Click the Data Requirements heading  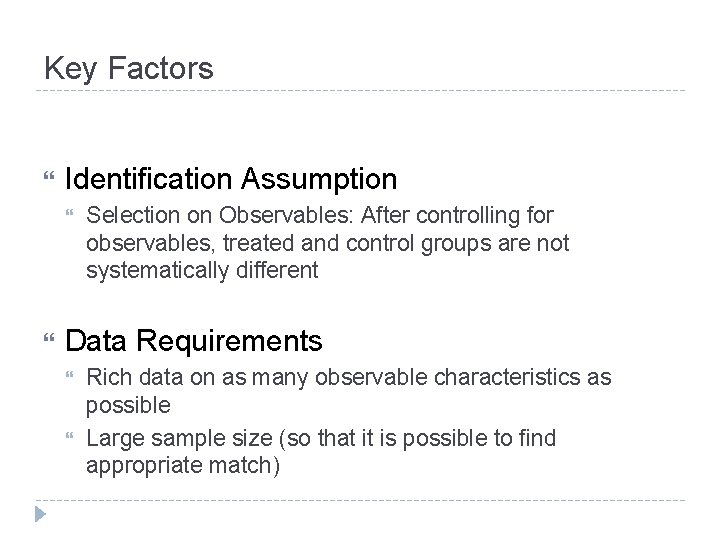click(x=194, y=341)
